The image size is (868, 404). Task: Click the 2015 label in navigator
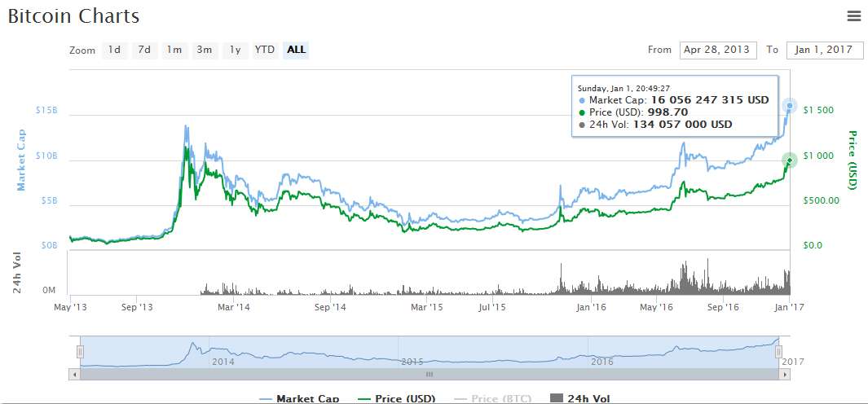412,362
